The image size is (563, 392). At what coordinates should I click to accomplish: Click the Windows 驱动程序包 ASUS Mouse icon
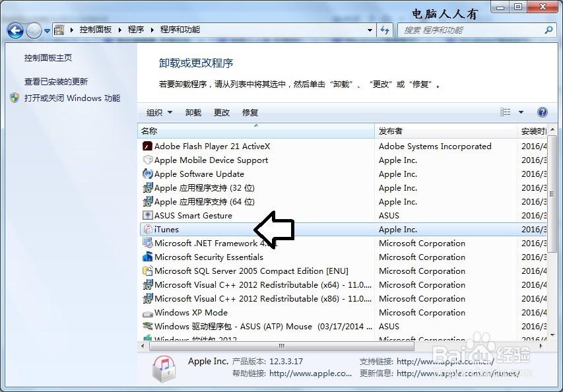tap(148, 326)
